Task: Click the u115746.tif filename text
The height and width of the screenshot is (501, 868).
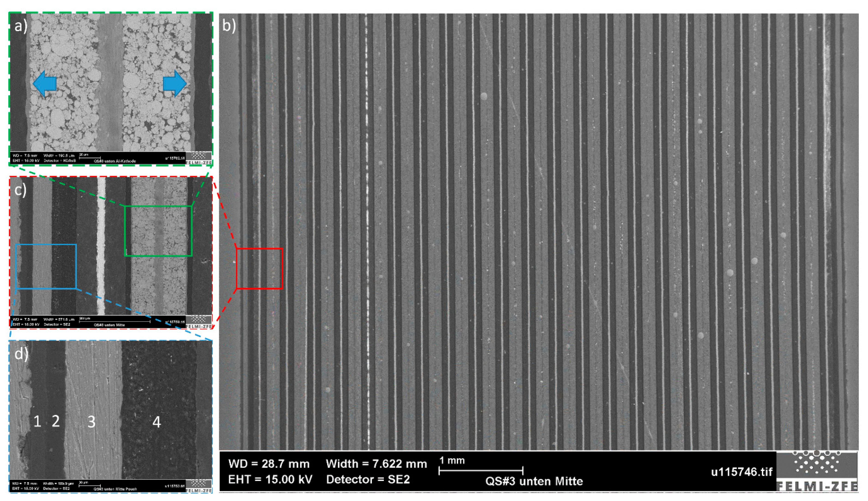Action: click(x=742, y=472)
